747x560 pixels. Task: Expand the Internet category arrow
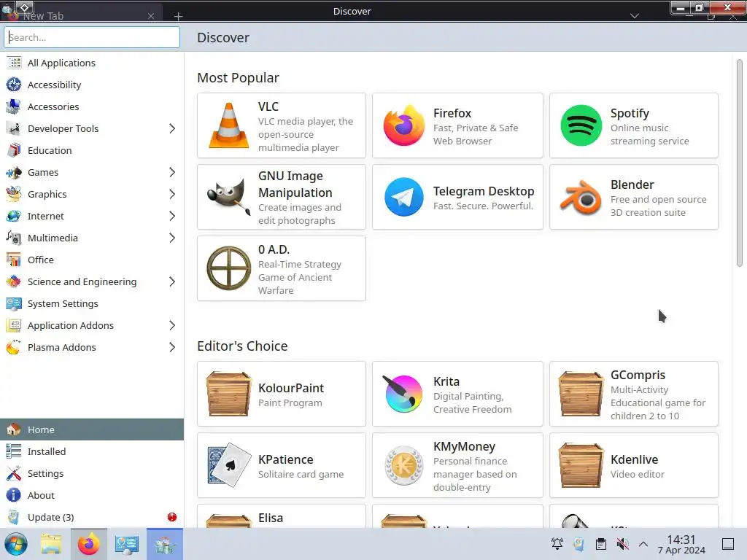[172, 216]
